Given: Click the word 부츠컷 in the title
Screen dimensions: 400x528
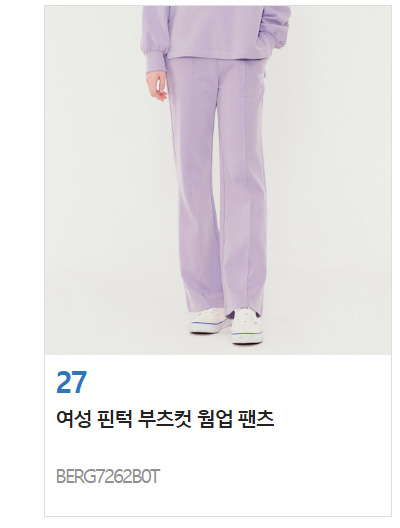Looking at the screenshot, I should click(x=165, y=419).
